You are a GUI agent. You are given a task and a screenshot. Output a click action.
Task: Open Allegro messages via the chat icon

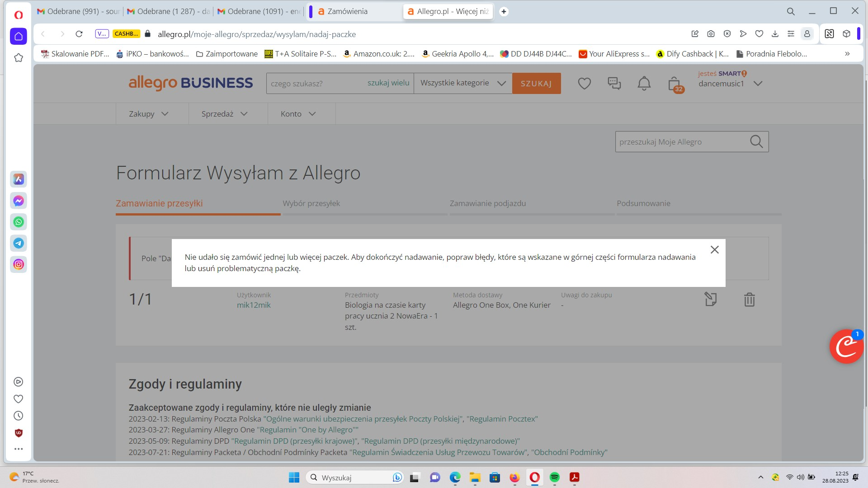tap(614, 83)
